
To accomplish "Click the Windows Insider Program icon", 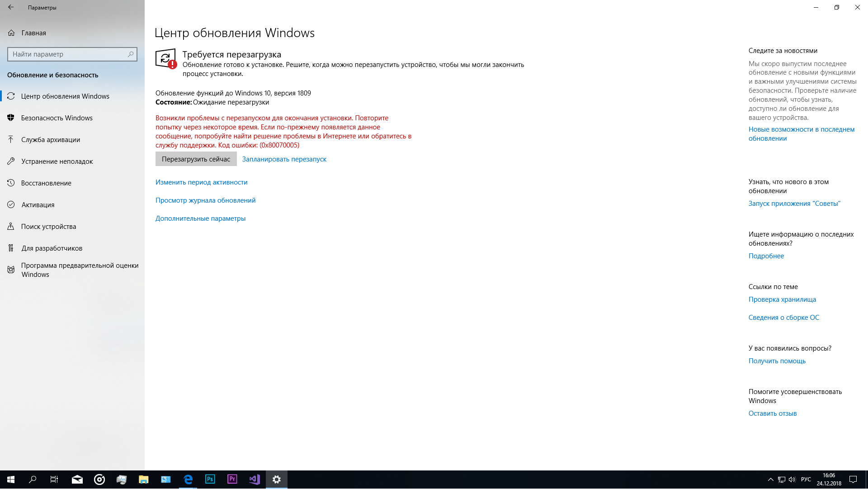I will [11, 270].
